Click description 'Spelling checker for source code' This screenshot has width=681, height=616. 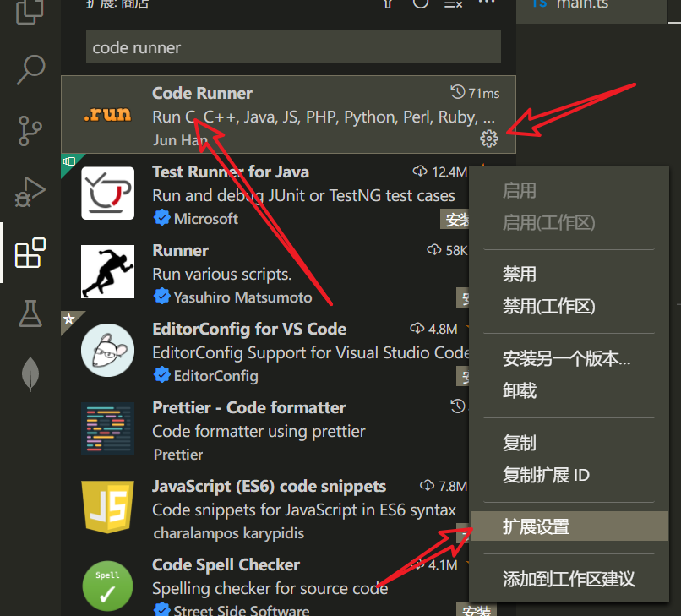tap(270, 588)
